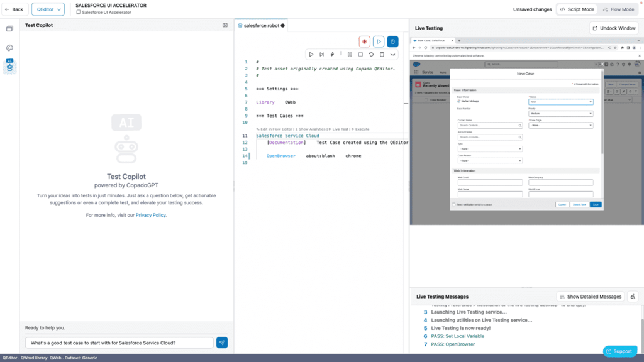Click the clear-messages broom icon

633,297
